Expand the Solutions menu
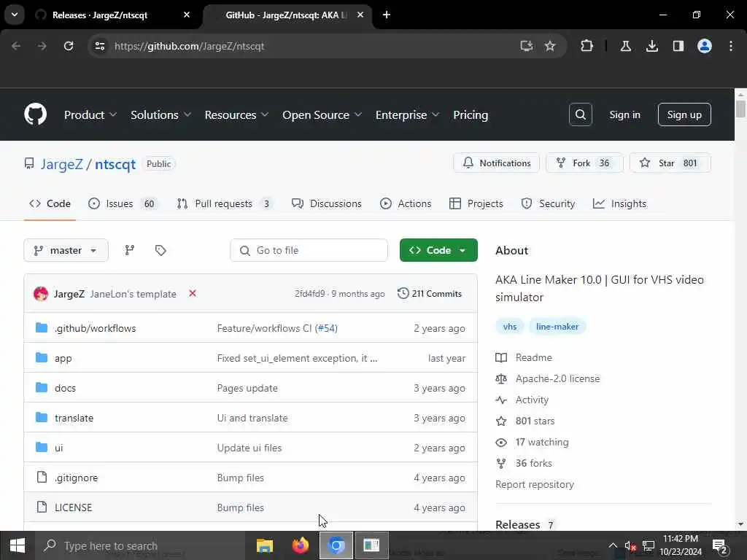747x560 pixels. point(160,114)
